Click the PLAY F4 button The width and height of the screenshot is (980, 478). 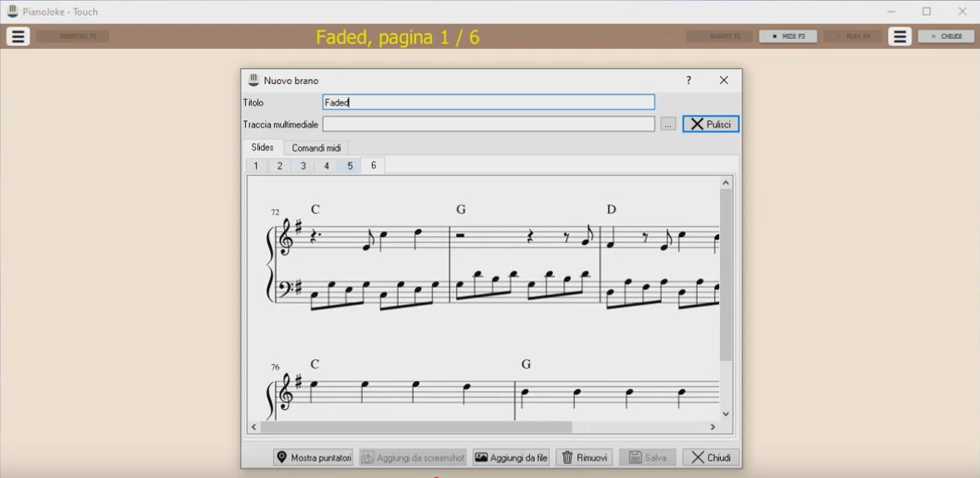(852, 37)
